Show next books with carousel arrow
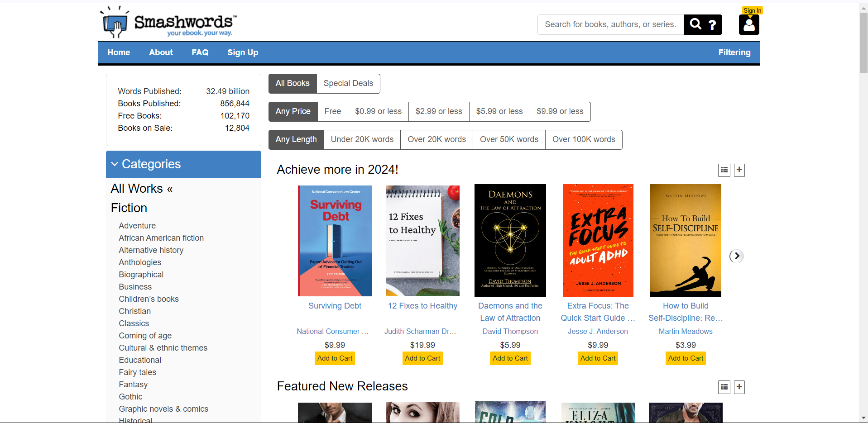Image resolution: width=868 pixels, height=423 pixels. (x=737, y=256)
